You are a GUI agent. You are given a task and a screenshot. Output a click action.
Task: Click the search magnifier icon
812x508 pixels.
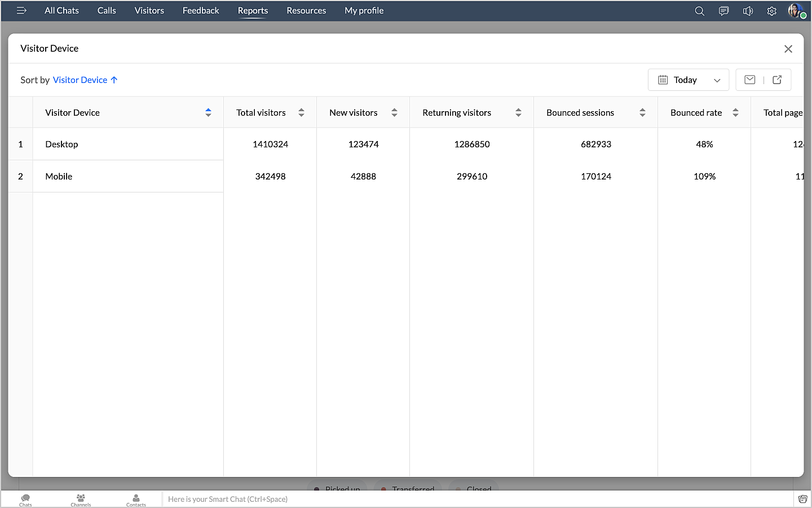[x=699, y=11]
